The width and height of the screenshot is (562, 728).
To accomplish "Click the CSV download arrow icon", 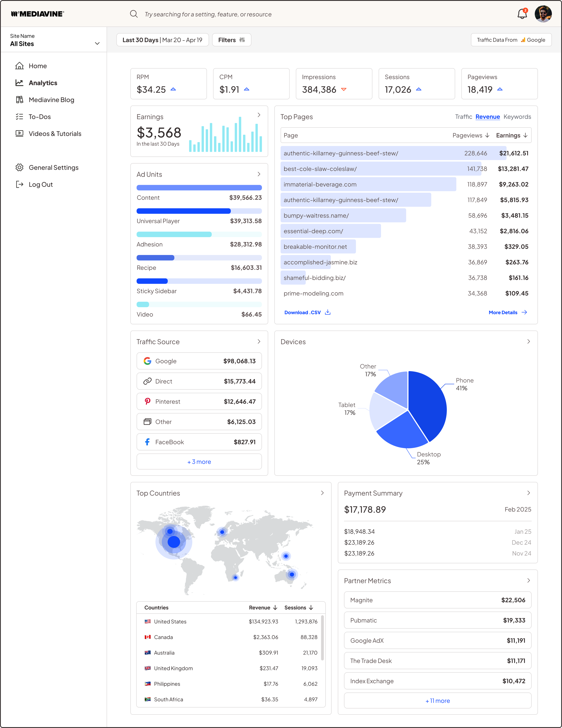I will click(x=328, y=312).
